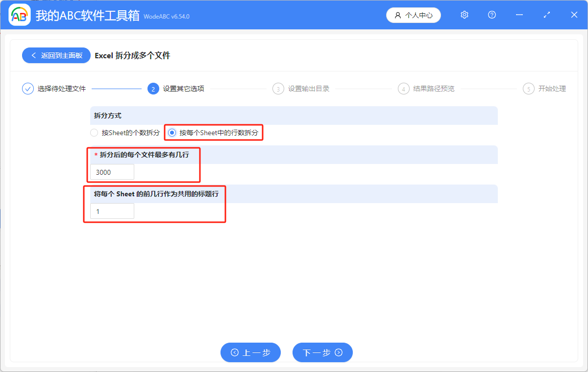The height and width of the screenshot is (372, 588).
Task: Click the checkmark on step 选择待处理文件
Action: click(27, 89)
